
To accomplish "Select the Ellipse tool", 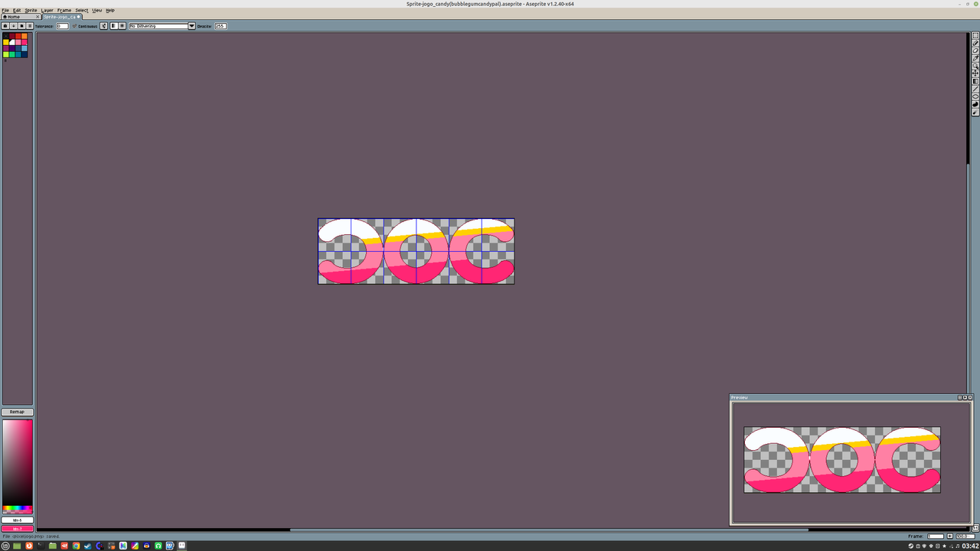I will click(975, 96).
